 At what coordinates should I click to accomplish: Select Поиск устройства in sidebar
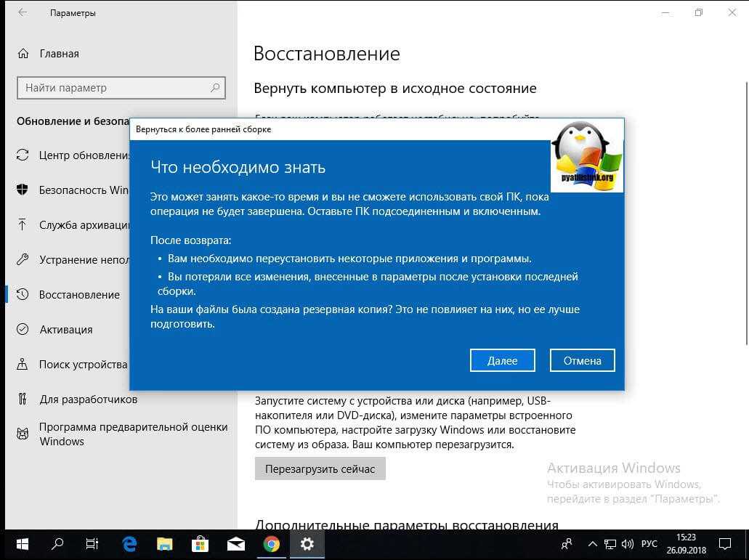83,365
